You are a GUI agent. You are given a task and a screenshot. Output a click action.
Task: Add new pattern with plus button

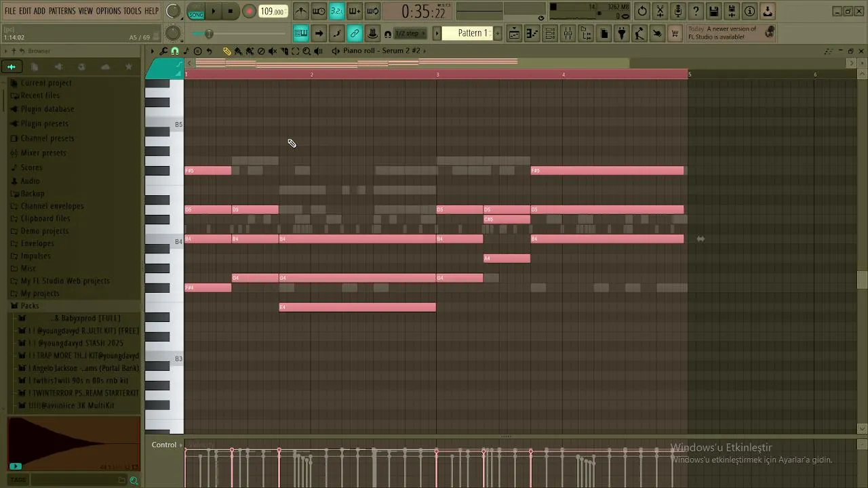(x=497, y=33)
